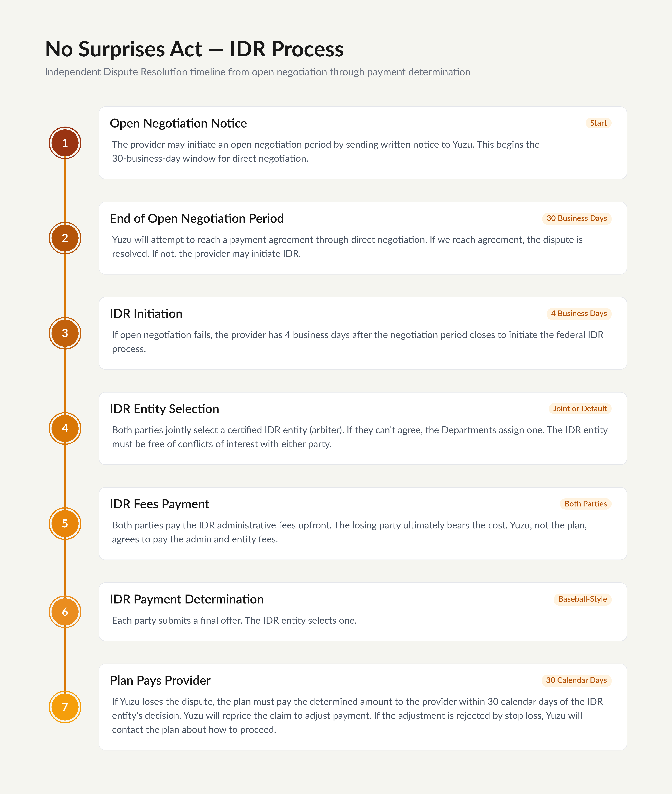This screenshot has width=672, height=794.
Task: Click the Plan Pays Provider heading
Action: 160,680
